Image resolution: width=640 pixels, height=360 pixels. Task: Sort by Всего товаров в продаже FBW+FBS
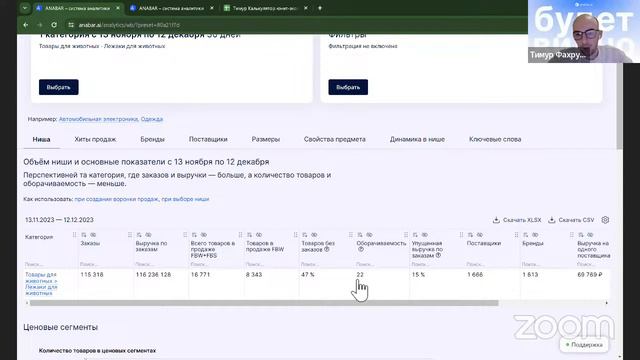(x=194, y=235)
